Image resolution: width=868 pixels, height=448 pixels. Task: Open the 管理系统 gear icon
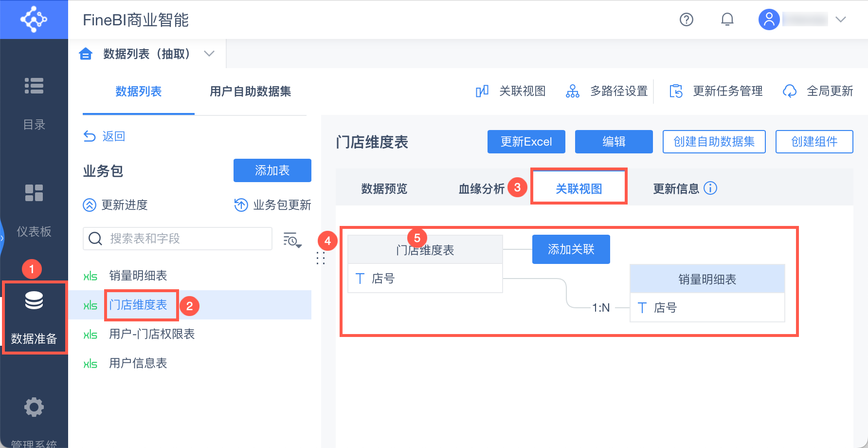[34, 407]
